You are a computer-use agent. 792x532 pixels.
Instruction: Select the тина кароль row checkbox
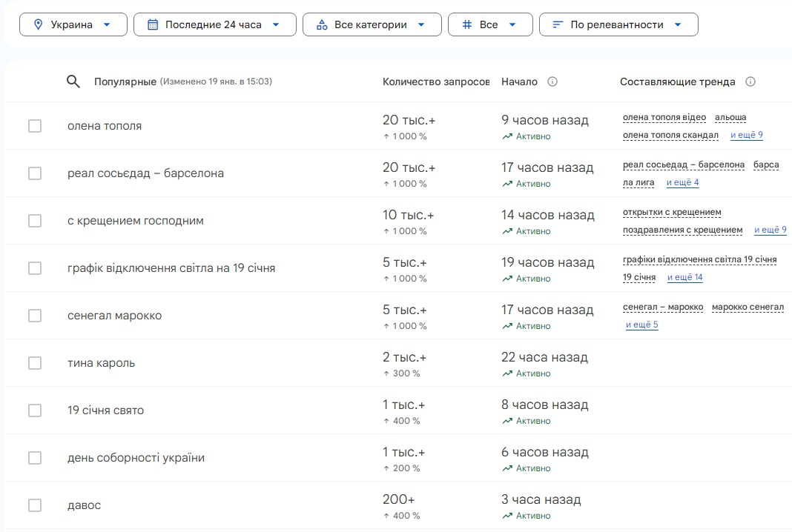pos(35,363)
